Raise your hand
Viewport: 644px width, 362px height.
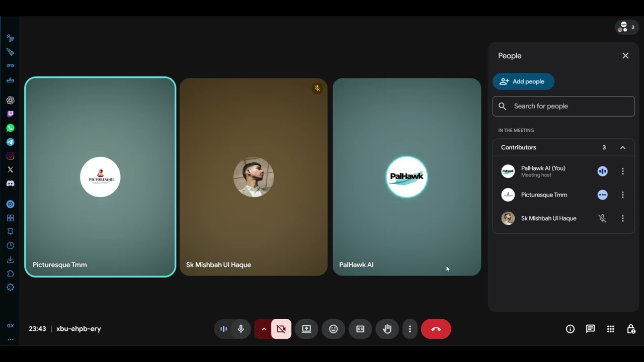point(387,329)
